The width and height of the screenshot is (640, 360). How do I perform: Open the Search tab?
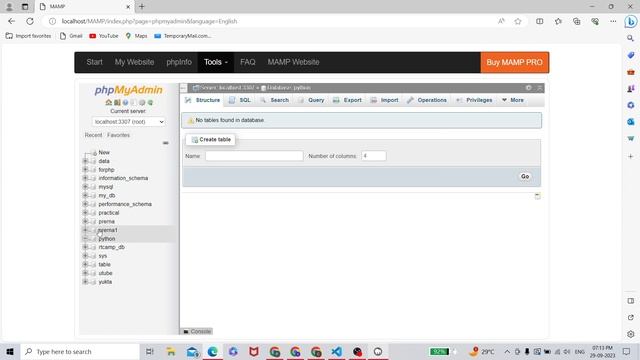275,100
